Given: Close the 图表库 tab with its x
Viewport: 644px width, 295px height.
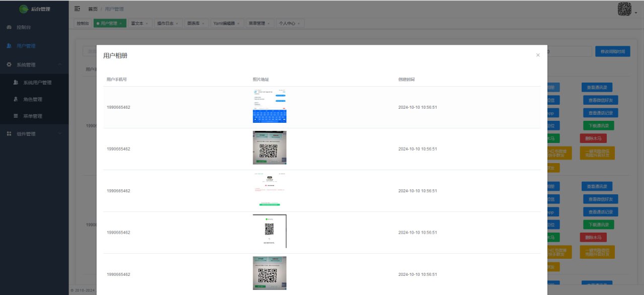Looking at the screenshot, I should tap(203, 23).
